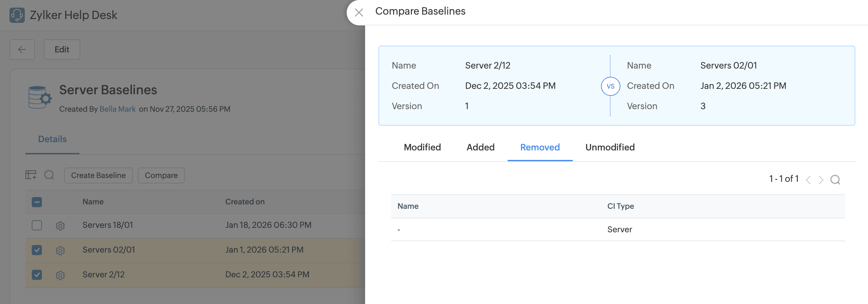Toggle the select-all header checkbox
The width and height of the screenshot is (868, 304).
tap(37, 202)
